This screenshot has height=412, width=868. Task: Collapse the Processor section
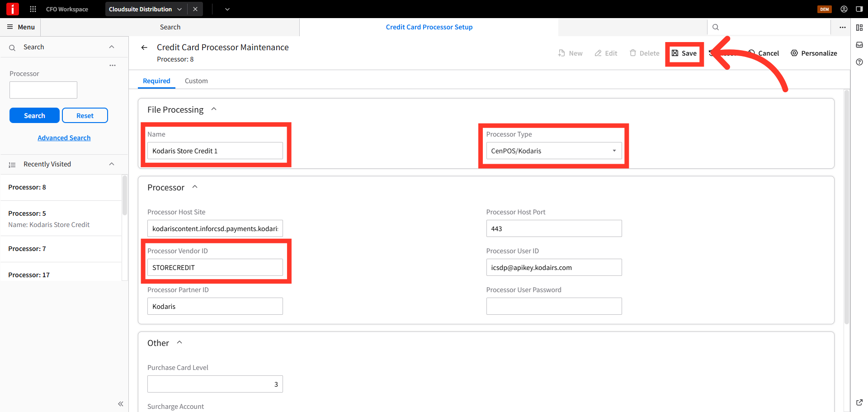[195, 187]
